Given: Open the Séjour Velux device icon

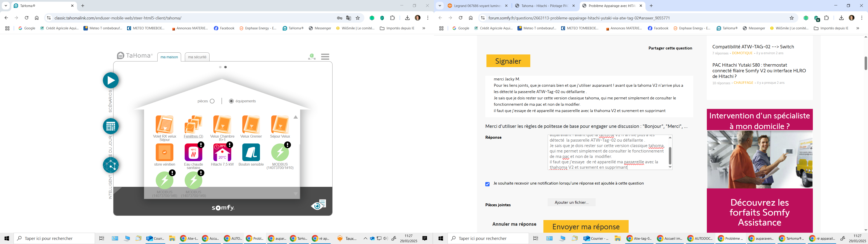Looking at the screenshot, I should [280, 124].
